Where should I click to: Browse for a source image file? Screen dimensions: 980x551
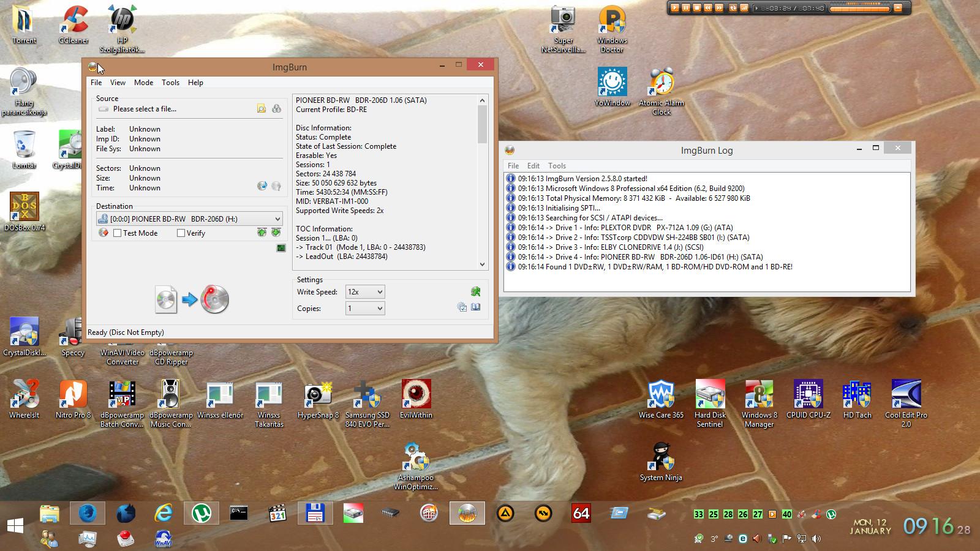pos(262,108)
